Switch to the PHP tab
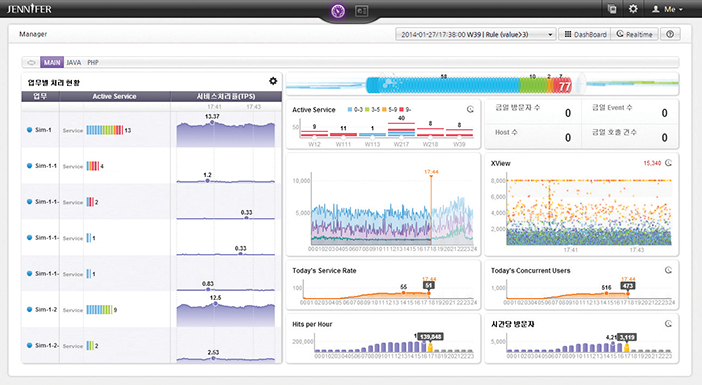This screenshot has height=385, width=702. point(93,62)
